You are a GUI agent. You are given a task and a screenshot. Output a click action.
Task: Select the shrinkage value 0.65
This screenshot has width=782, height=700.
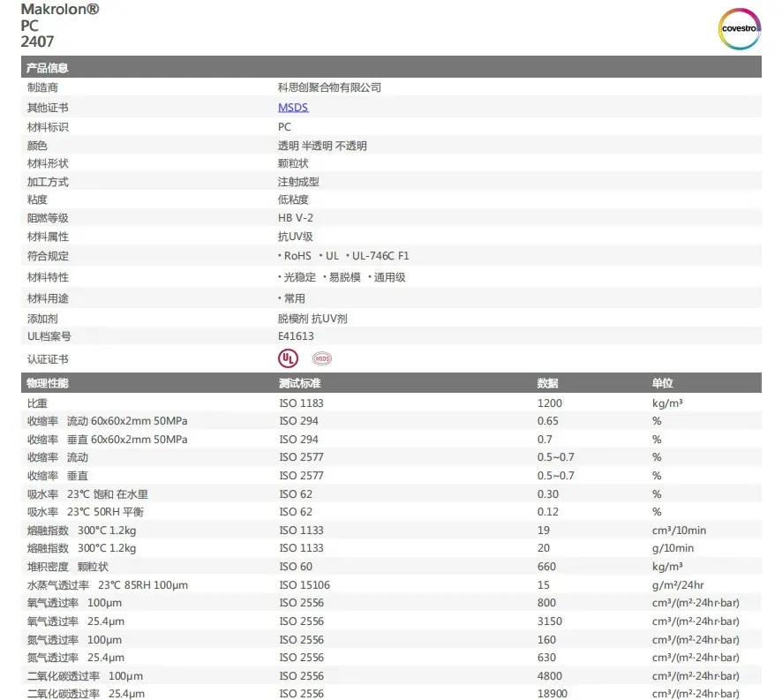(547, 421)
